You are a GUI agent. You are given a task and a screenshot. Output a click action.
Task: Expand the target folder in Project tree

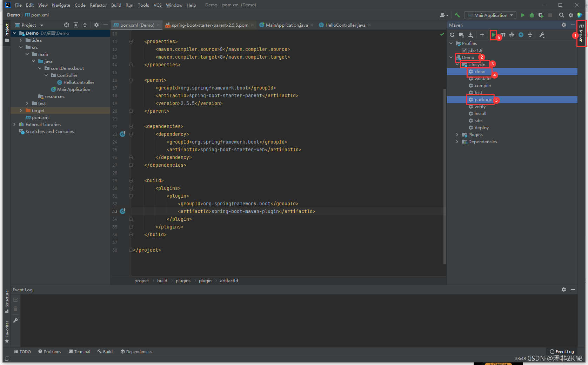21,110
